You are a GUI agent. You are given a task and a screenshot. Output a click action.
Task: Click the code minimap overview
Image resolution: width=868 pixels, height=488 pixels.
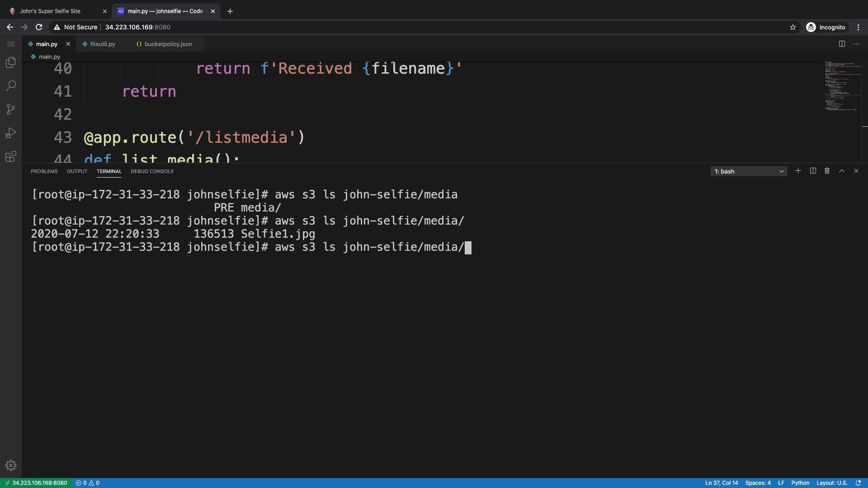841,86
